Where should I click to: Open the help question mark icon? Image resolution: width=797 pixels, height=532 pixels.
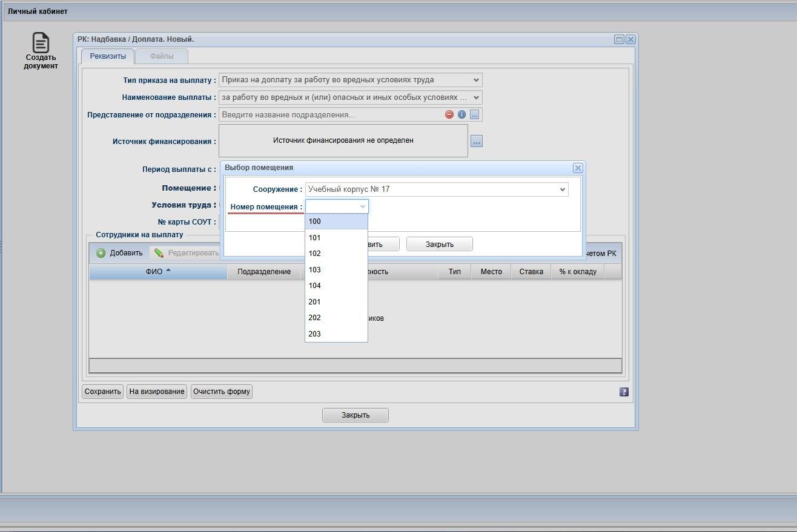click(624, 392)
